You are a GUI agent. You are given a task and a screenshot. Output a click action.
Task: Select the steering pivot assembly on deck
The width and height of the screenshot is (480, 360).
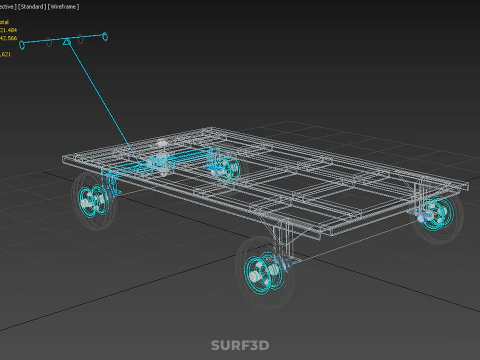[162, 158]
